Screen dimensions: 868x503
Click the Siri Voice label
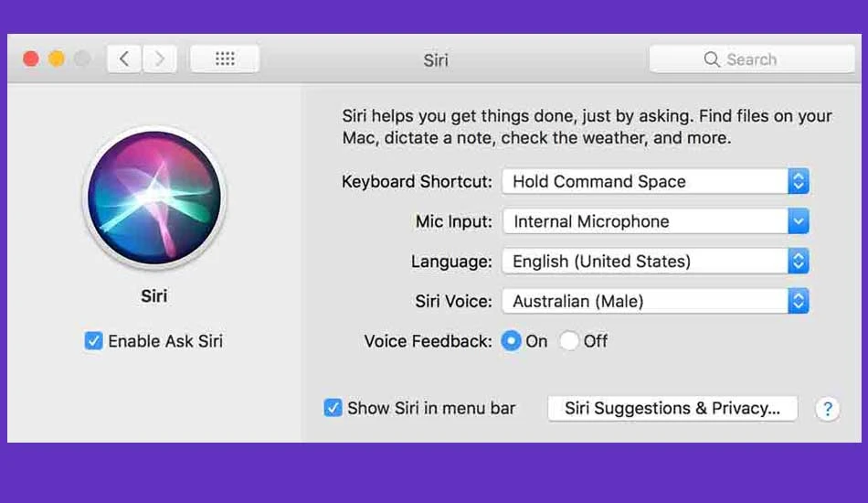pos(453,302)
